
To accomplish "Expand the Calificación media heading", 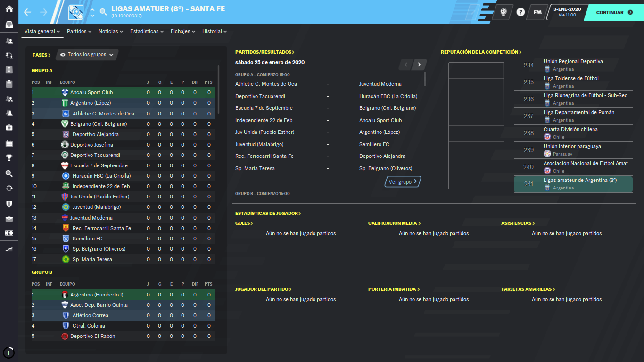I will [x=395, y=223].
